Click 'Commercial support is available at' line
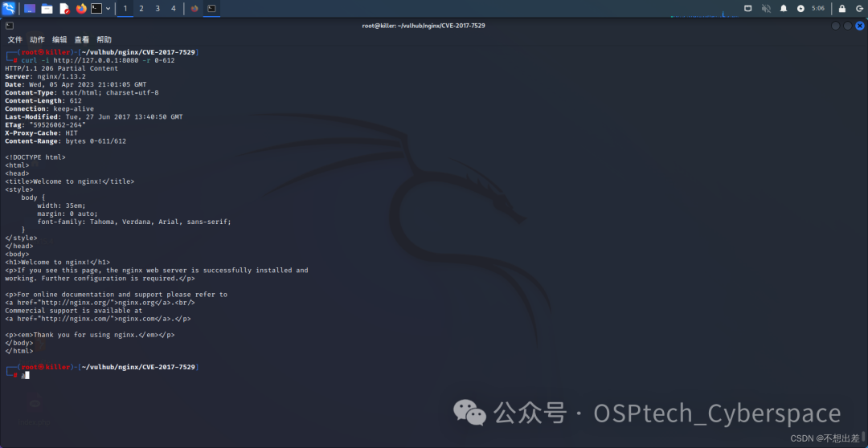The image size is (868, 448). tap(74, 311)
